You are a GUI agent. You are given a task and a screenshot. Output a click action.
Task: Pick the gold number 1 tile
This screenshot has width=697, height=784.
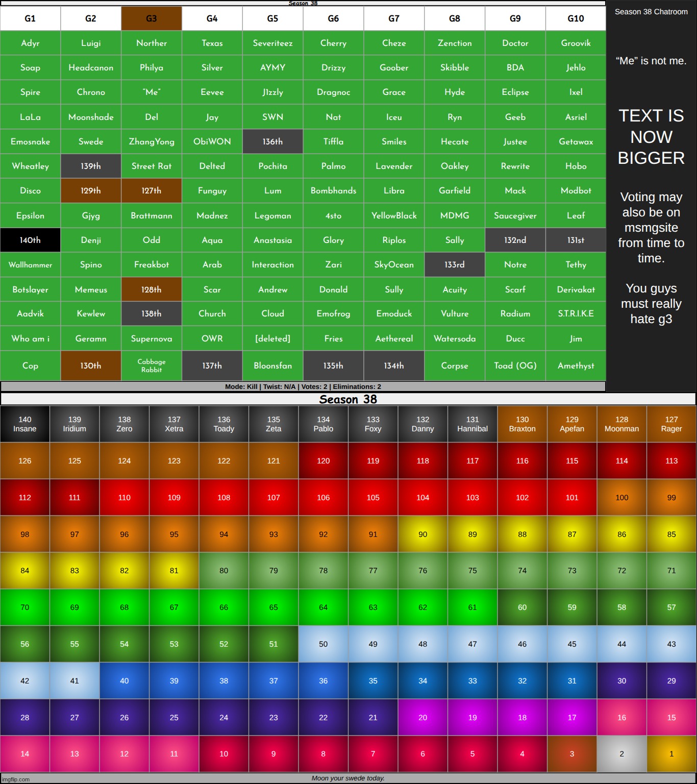tap(671, 754)
